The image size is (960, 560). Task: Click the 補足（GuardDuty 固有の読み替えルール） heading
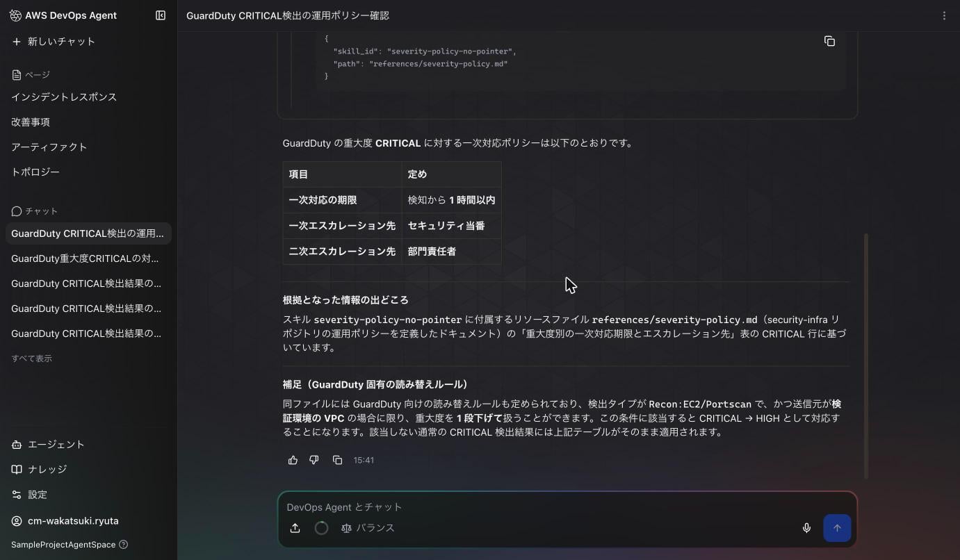click(x=375, y=384)
